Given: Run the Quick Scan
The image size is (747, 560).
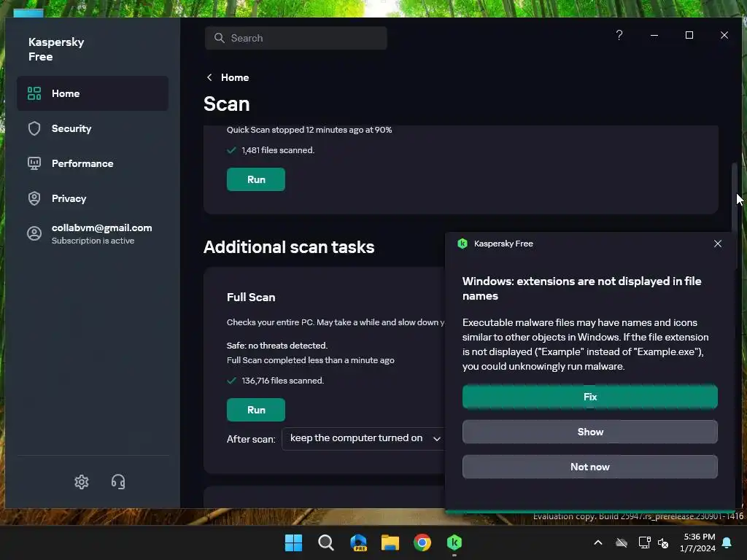Looking at the screenshot, I should [256, 179].
